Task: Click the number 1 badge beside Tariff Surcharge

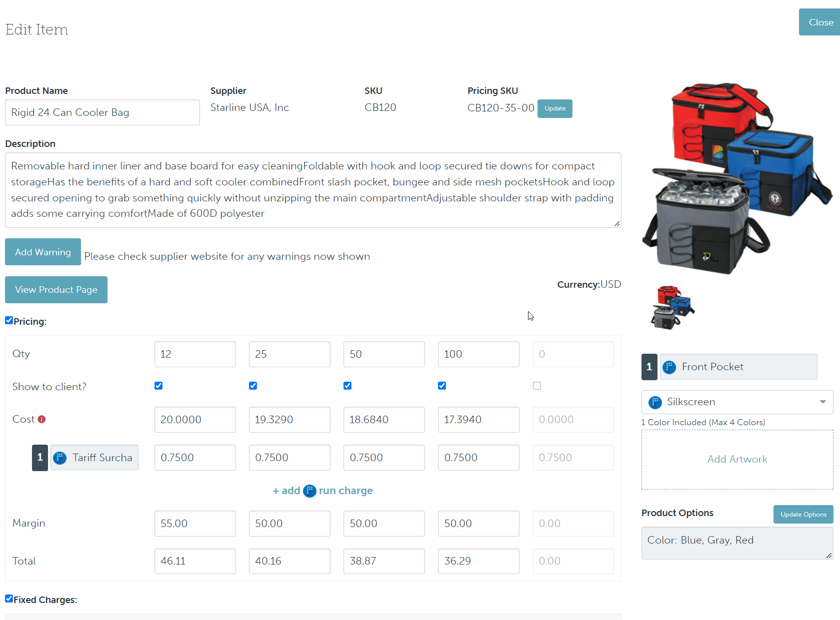Action: tap(40, 458)
